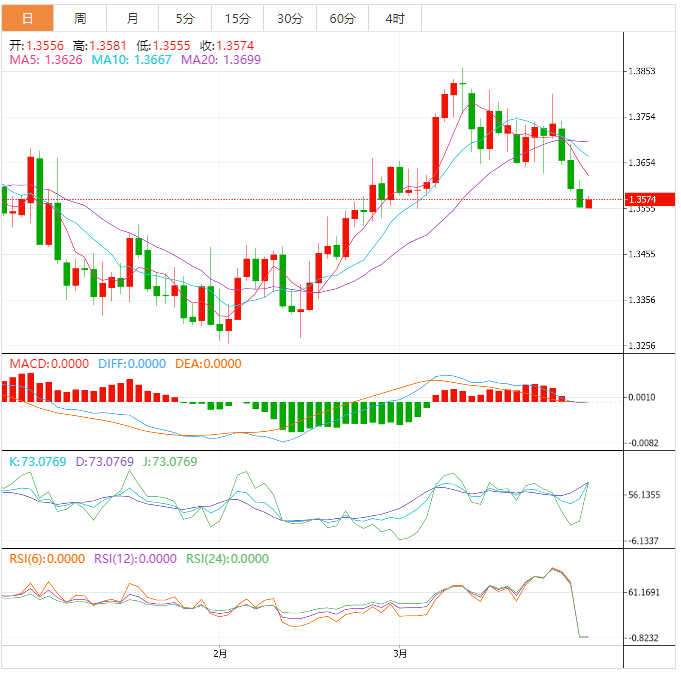This screenshot has width=681, height=673.
Task: Click the 2月 date axis marker
Action: 220,654
